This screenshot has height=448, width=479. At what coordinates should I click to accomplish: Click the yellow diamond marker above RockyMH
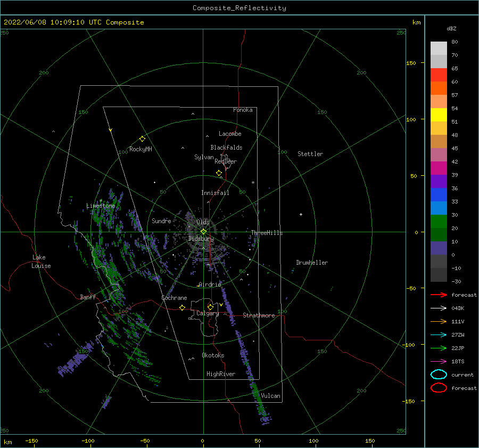tap(142, 139)
